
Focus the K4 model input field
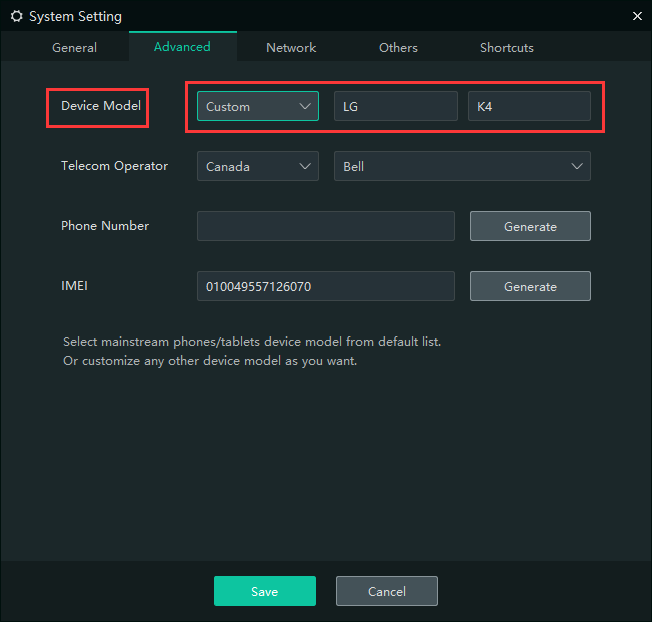point(529,106)
